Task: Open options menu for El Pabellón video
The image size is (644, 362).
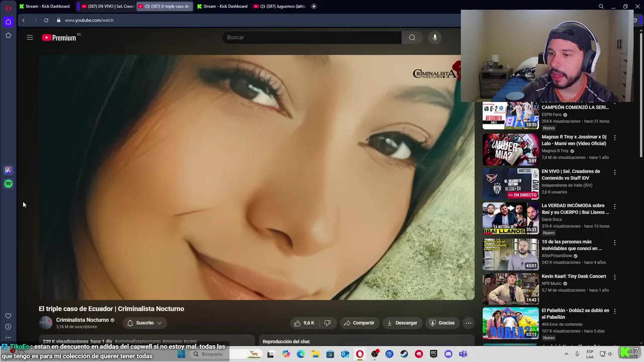Action: coord(614,311)
